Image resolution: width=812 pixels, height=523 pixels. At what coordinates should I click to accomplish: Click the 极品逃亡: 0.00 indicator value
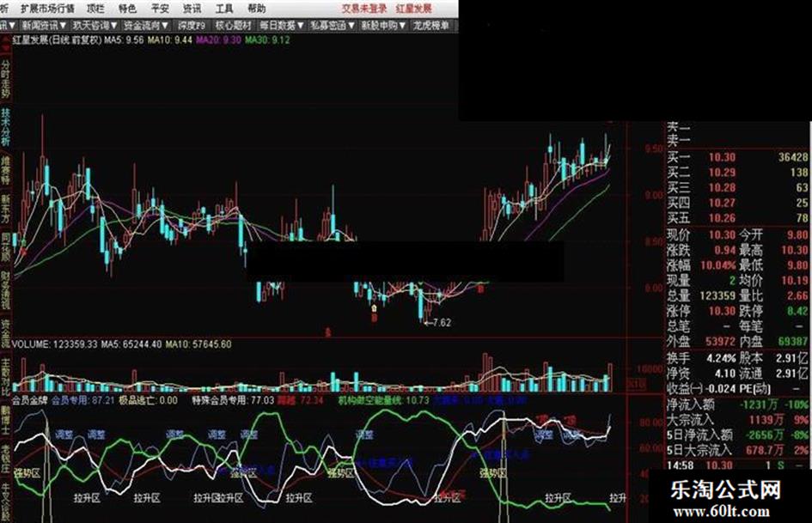[x=148, y=400]
